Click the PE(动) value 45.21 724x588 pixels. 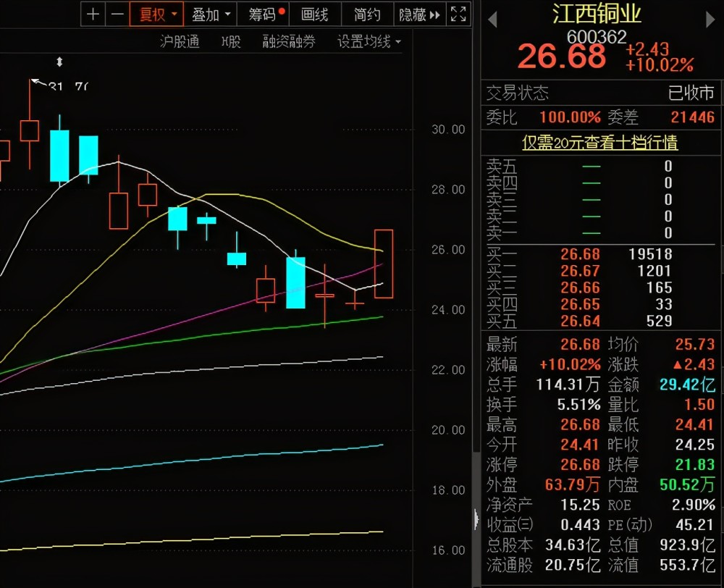coord(695,525)
